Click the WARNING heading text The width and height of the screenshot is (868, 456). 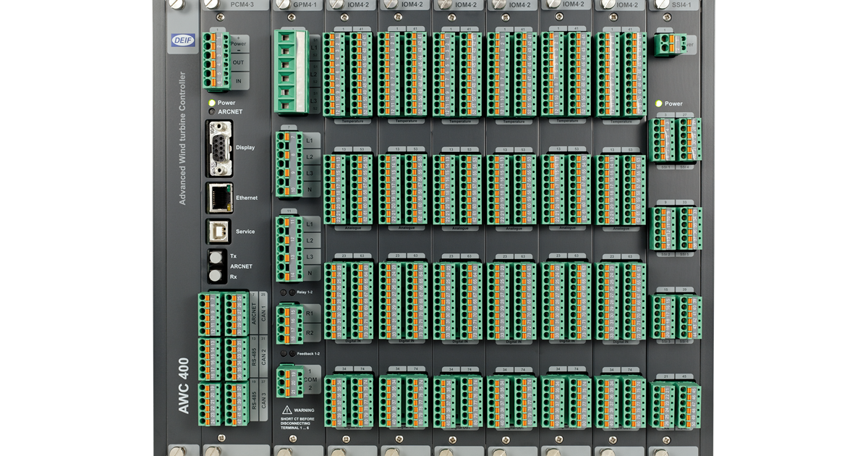[305, 410]
